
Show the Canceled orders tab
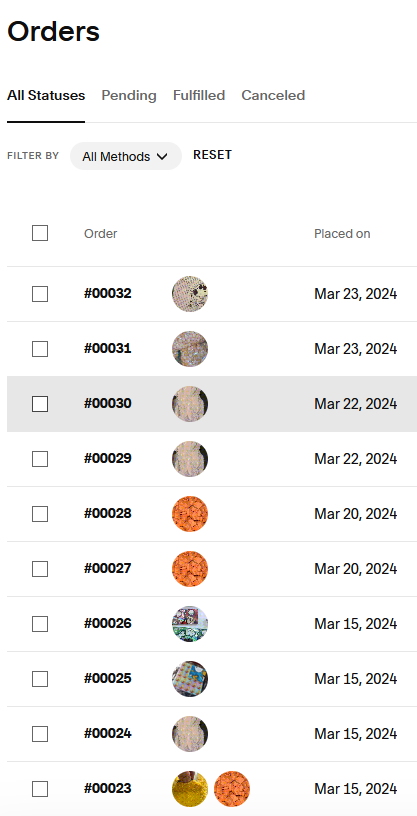(x=273, y=96)
